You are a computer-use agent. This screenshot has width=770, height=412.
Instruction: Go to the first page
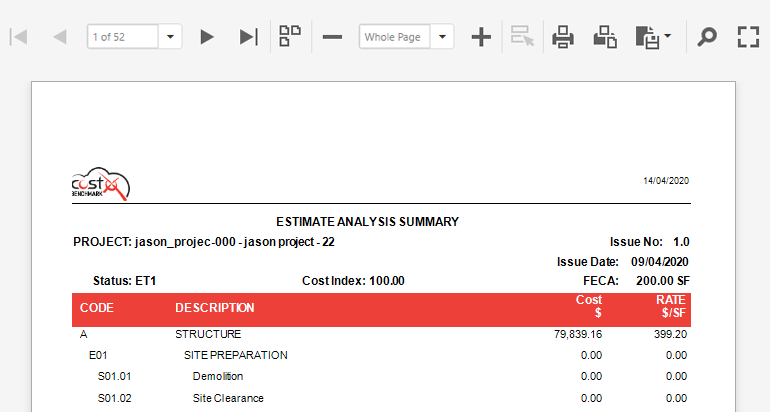tap(19, 37)
